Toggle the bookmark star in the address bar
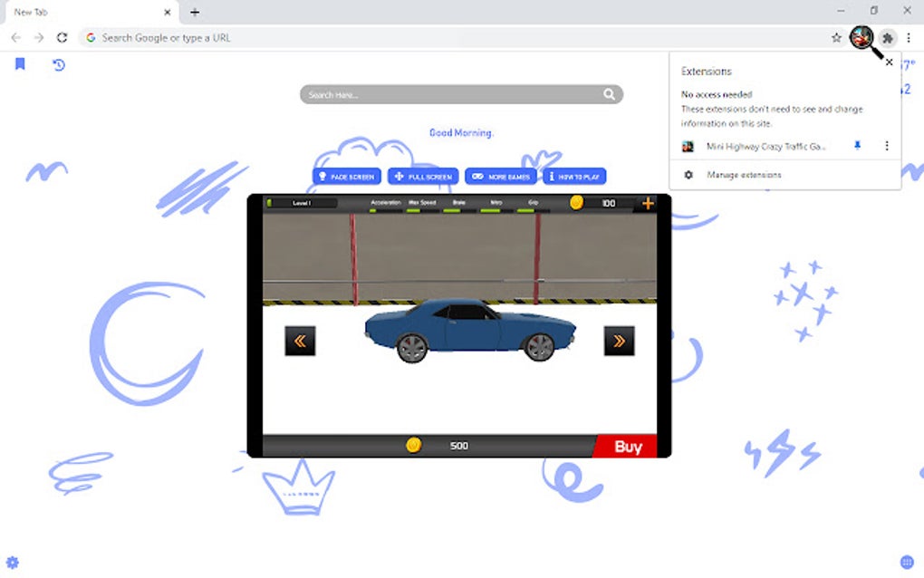924x578 pixels. [835, 38]
